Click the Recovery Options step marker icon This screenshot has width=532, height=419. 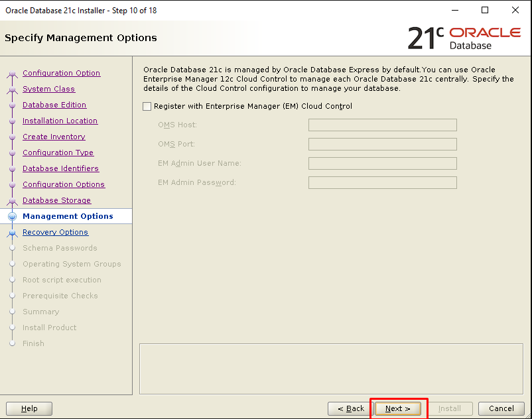[12, 233]
